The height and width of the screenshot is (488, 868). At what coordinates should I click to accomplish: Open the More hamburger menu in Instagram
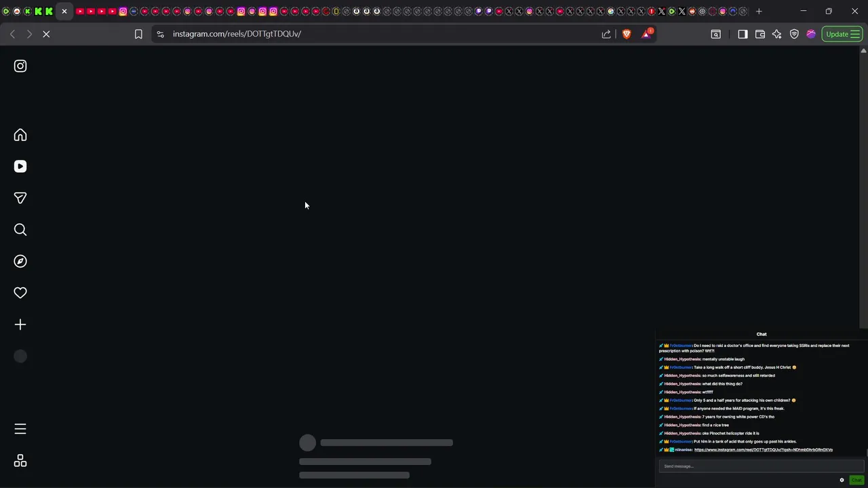pyautogui.click(x=20, y=429)
